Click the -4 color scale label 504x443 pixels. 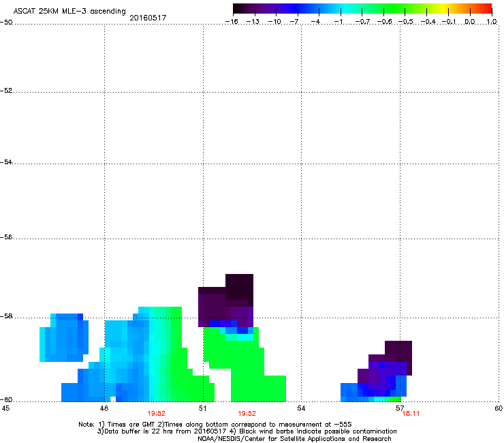point(315,22)
